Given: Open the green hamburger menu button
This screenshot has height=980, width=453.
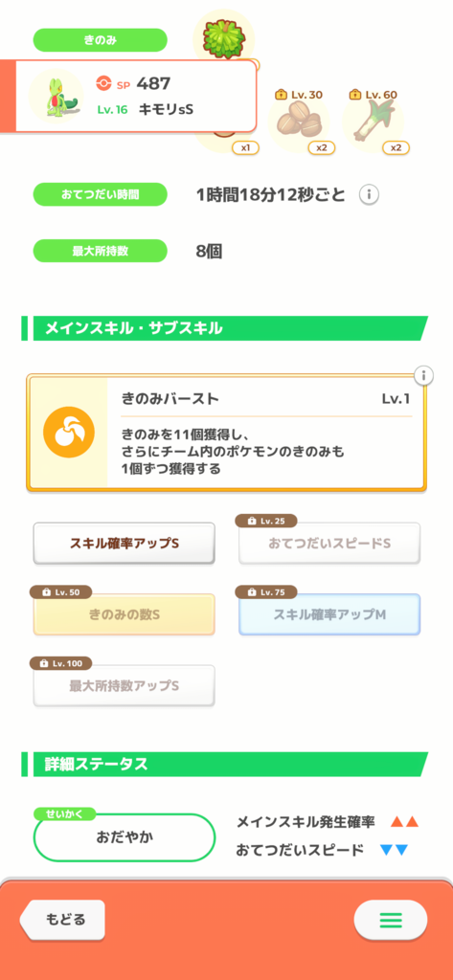Looking at the screenshot, I should tap(391, 920).
